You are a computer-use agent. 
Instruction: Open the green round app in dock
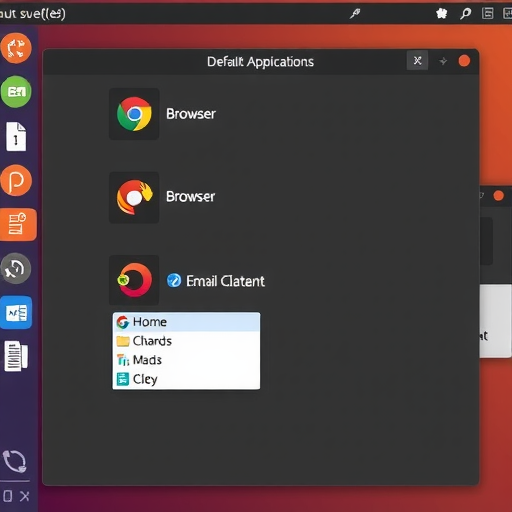16,91
